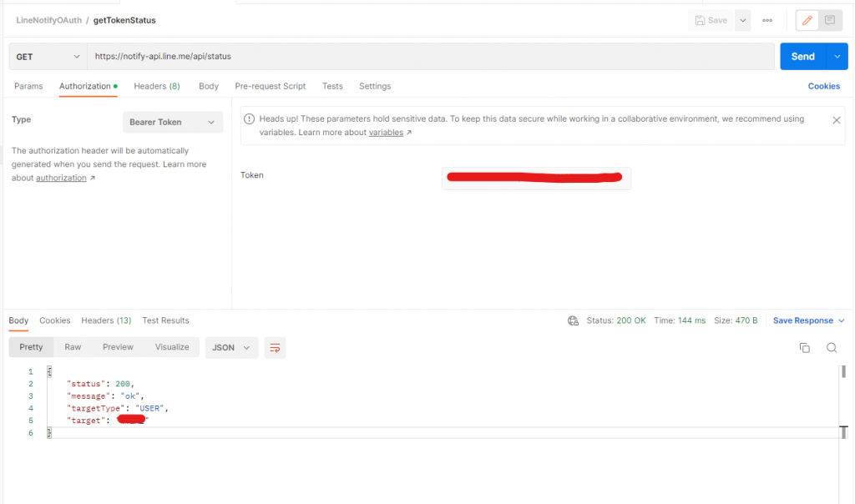Viewport: 855px width, 504px height.
Task: Open the GET method dropdown
Action: coord(48,57)
